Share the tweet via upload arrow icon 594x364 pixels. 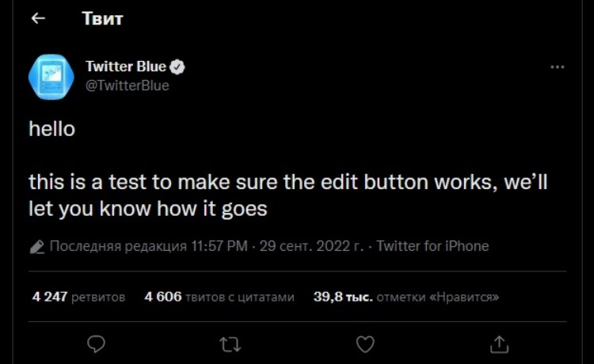[499, 344]
